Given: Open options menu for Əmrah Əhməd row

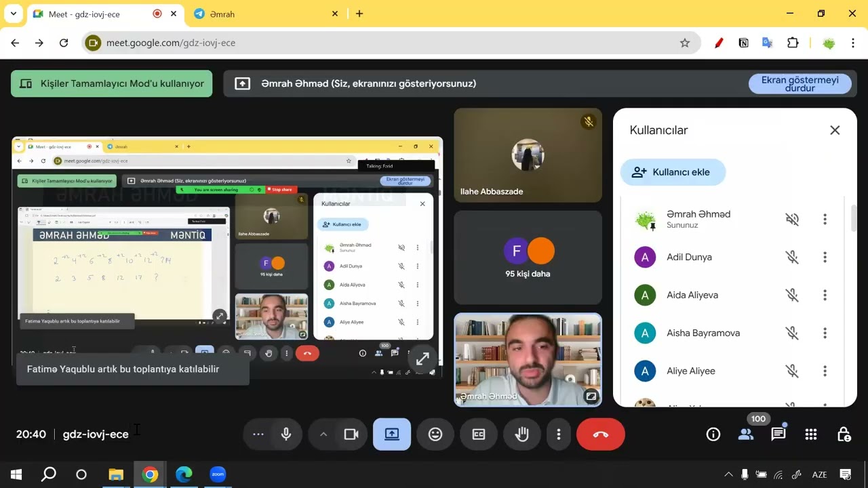Looking at the screenshot, I should pos(825,219).
